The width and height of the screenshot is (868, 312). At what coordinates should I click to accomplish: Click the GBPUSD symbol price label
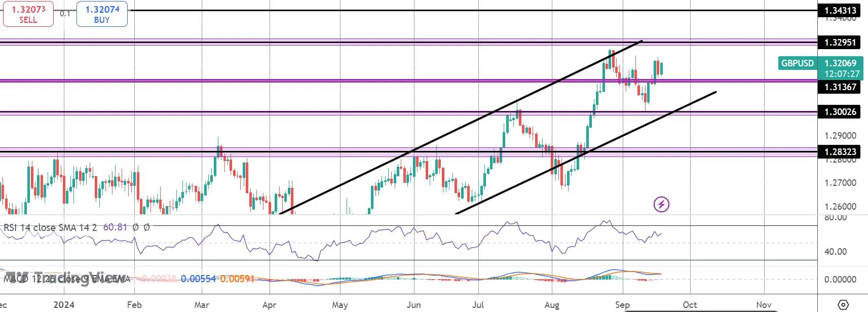798,63
